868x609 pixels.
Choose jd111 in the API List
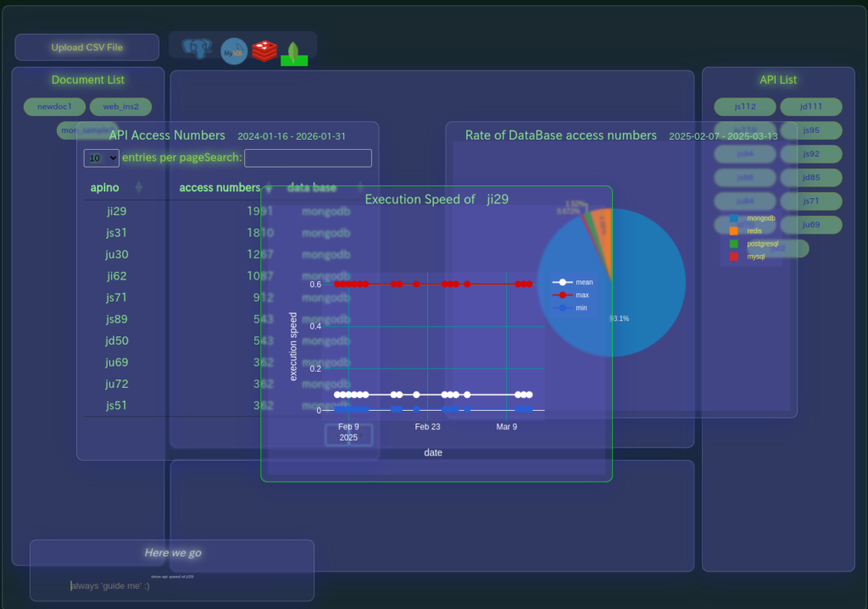810,107
